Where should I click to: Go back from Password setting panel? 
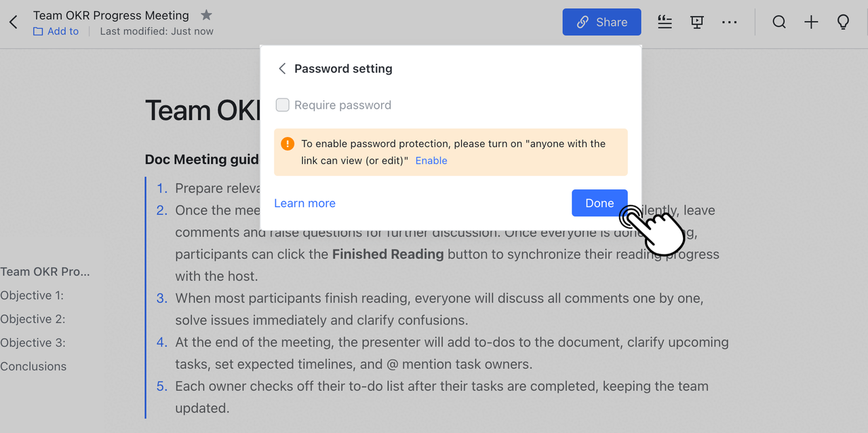coord(282,69)
